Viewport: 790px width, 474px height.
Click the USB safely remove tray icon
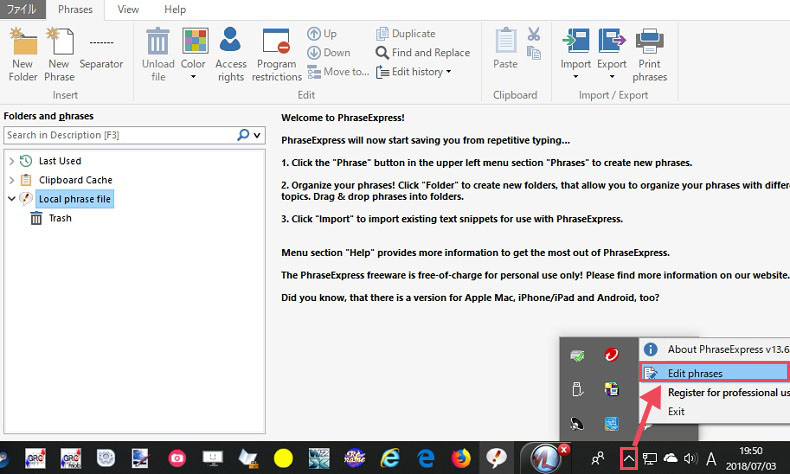tap(577, 389)
